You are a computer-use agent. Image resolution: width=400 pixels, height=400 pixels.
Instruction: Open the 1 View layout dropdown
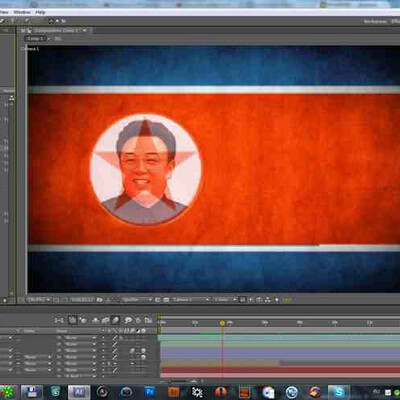pos(225,300)
